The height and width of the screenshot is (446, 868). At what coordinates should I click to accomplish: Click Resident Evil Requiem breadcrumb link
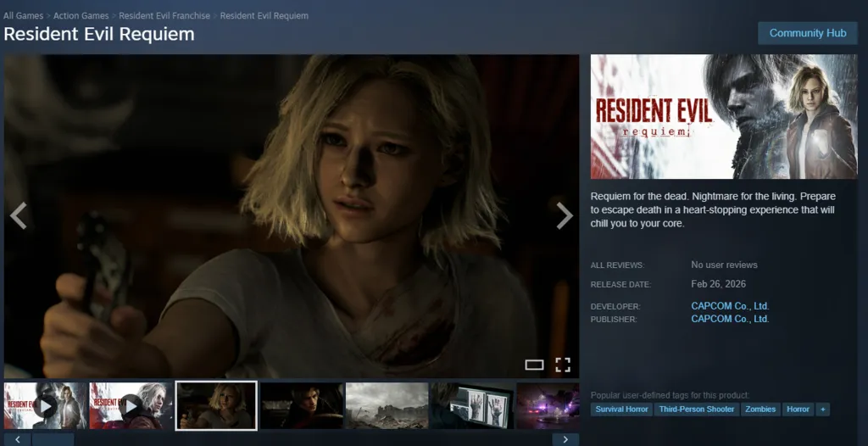(x=264, y=15)
